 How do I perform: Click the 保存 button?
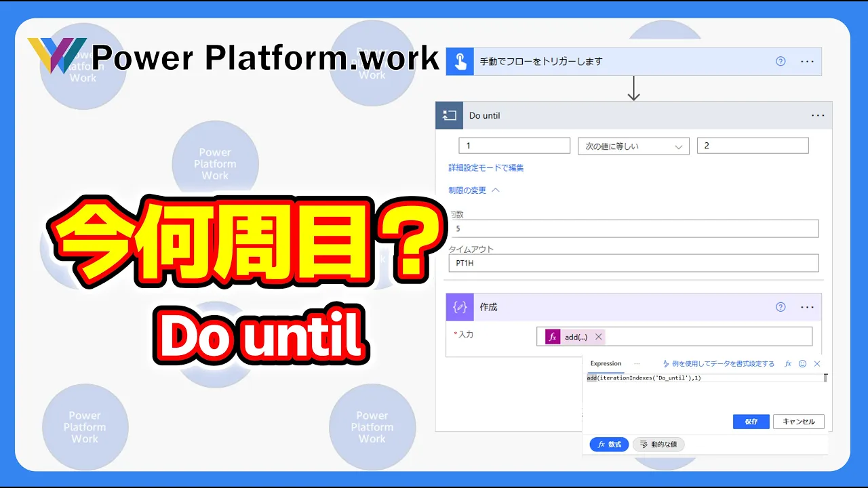click(x=751, y=422)
